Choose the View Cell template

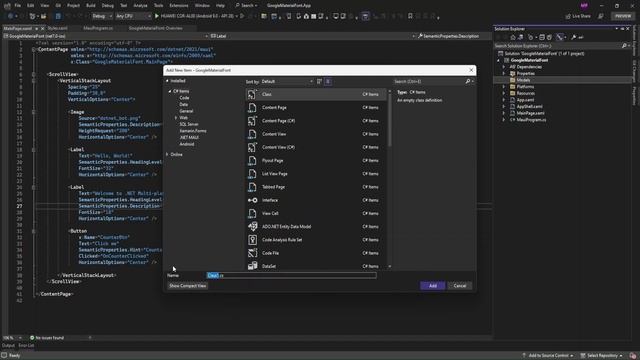[x=316, y=213]
